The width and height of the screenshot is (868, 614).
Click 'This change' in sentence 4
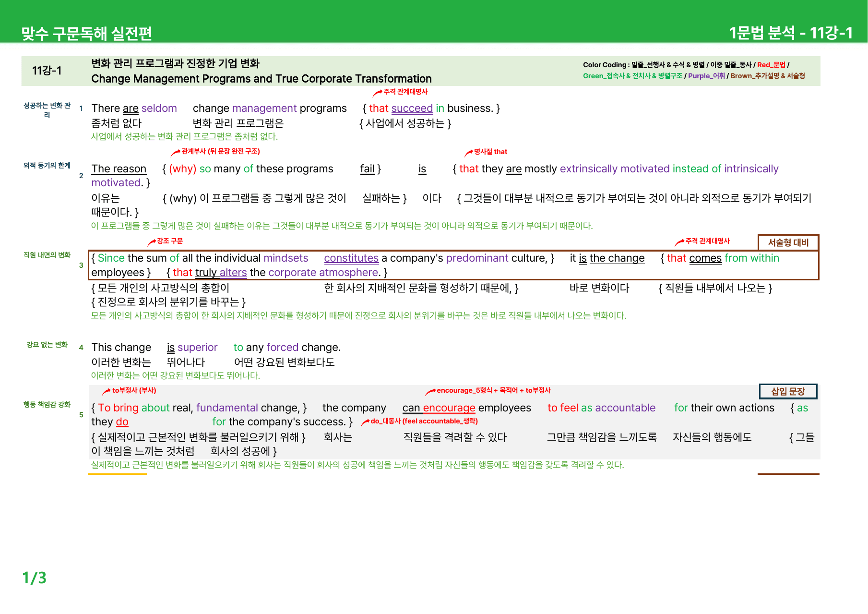(x=121, y=348)
